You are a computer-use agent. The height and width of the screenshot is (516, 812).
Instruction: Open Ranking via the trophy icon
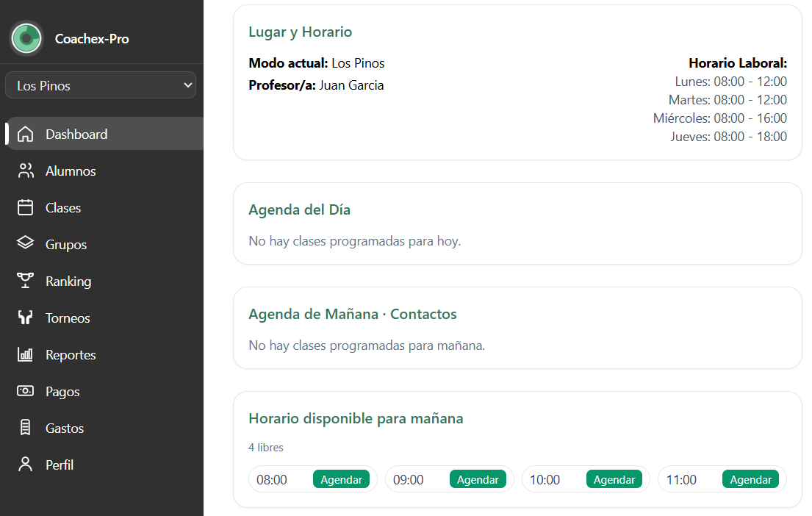pyautogui.click(x=26, y=281)
